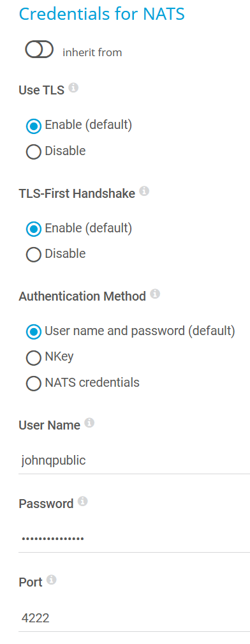Image resolution: width=250 pixels, height=644 pixels.
Task: Open the Authentication Method info icon
Action: click(x=155, y=294)
